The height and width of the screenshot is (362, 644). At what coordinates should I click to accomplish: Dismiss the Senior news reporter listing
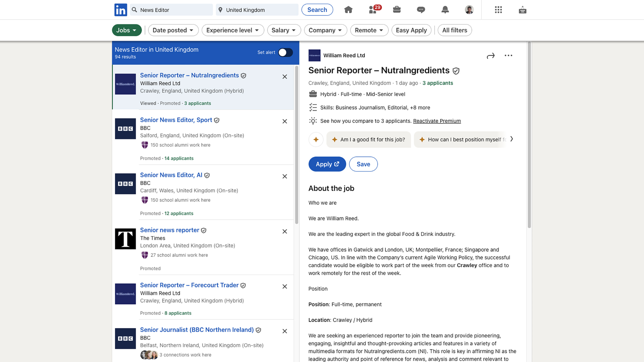[285, 231]
